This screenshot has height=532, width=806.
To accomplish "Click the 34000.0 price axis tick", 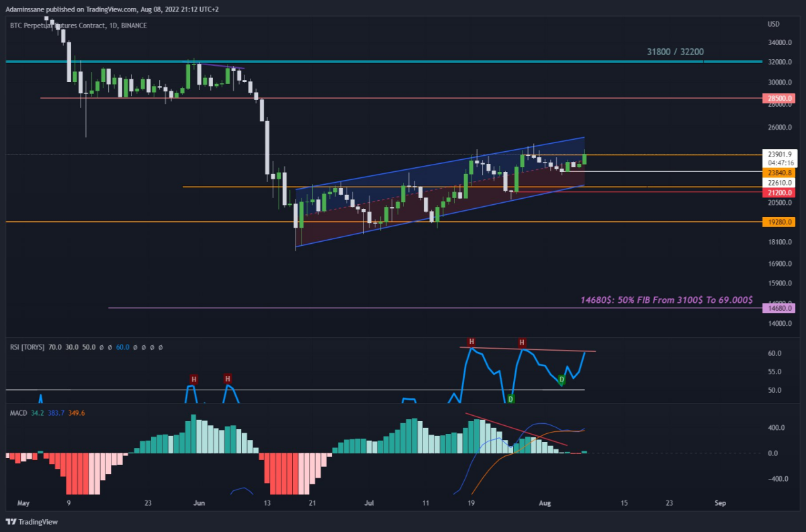I will (781, 43).
